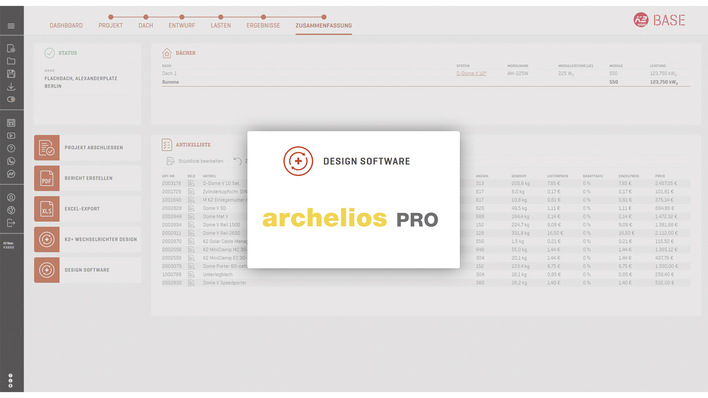The height and width of the screenshot is (398, 708).
Task: Open the folder icon in sidebar
Action: click(x=11, y=61)
